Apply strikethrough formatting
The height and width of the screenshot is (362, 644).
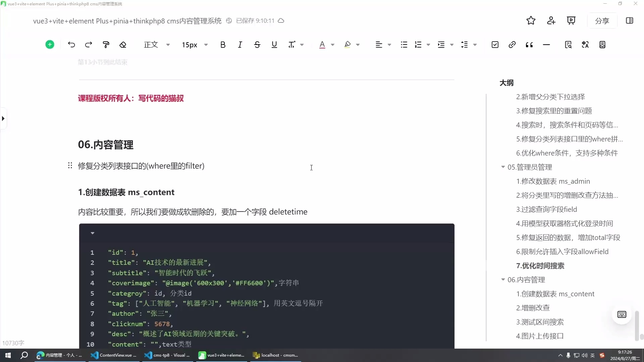click(257, 45)
